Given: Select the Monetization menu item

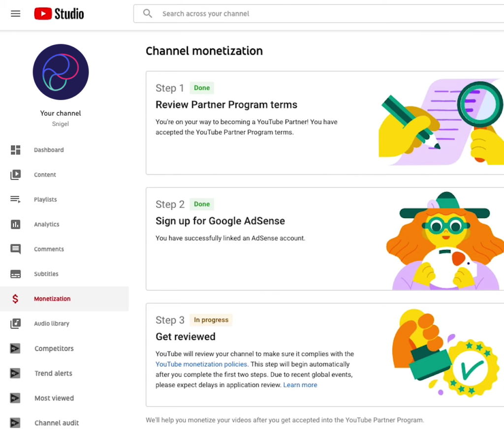Looking at the screenshot, I should click(64, 299).
